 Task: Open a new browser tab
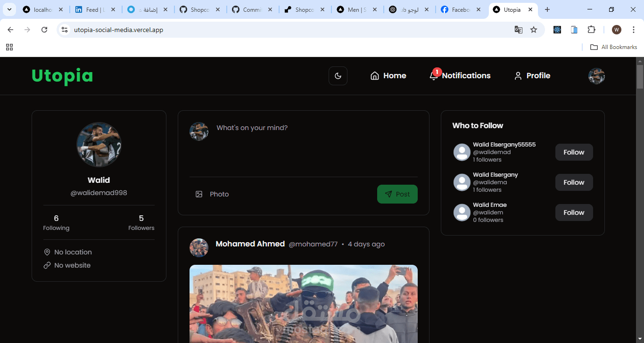point(547,9)
